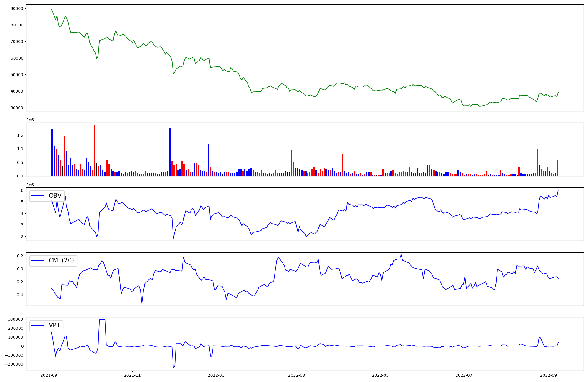This screenshot has width=588, height=382.
Task: Click the 2022-05 x-axis date label
Action: [380, 375]
